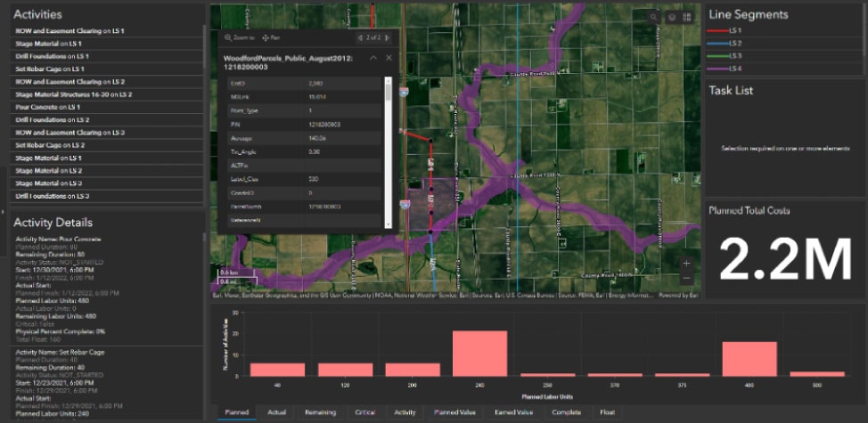Select Set Rebar Cage on LS 2

coord(107,145)
